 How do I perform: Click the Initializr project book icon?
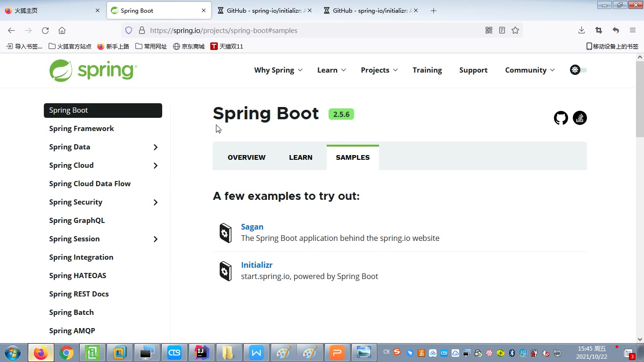coord(226,271)
